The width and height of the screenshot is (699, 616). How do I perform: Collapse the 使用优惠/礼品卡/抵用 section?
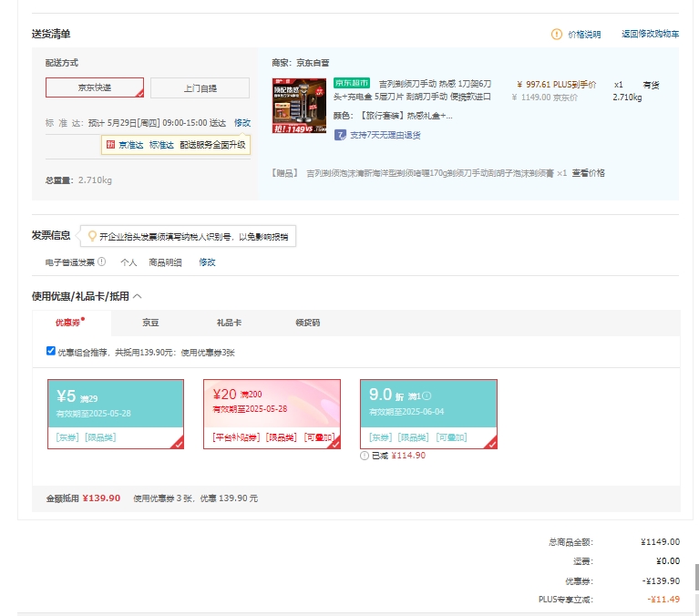(138, 296)
